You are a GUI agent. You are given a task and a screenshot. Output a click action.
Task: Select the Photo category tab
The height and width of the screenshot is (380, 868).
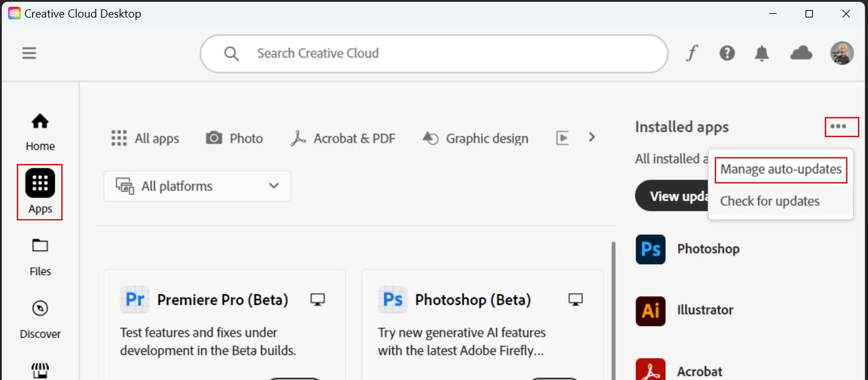pos(235,138)
